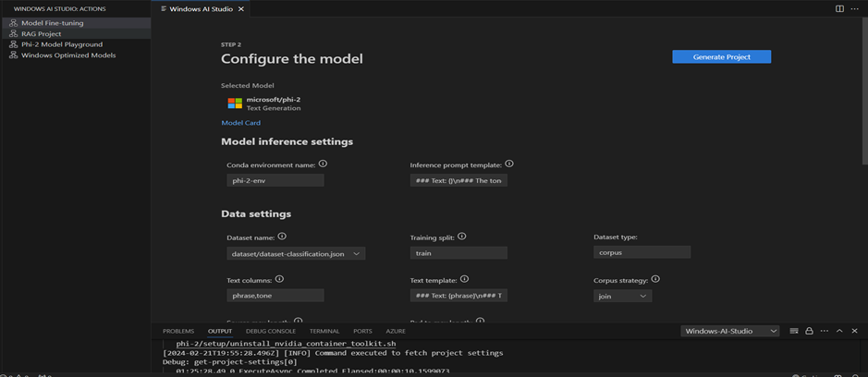Viewport: 868px width, 377px height.
Task: Close the Windows AI Studio tab
Action: coord(241,9)
